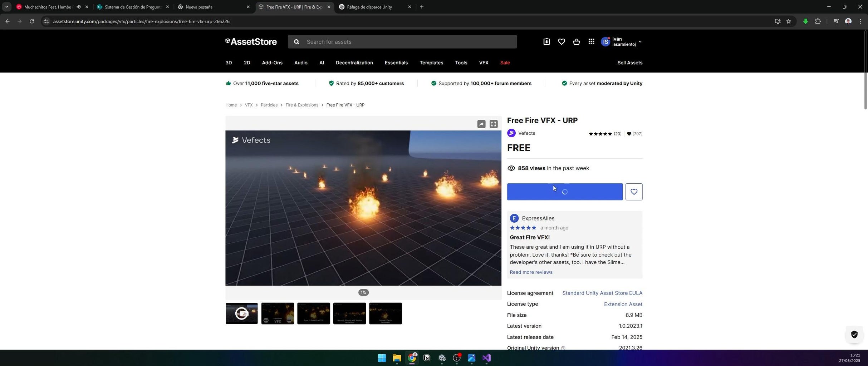This screenshot has height=366, width=868.
Task: Switch to Ráfaga de disparos Unity tab
Action: click(x=375, y=7)
